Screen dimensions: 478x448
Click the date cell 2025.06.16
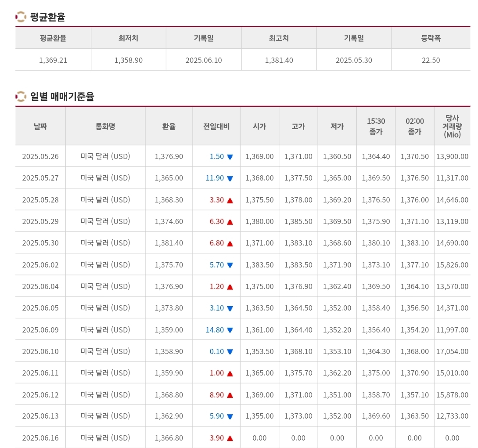click(x=40, y=438)
